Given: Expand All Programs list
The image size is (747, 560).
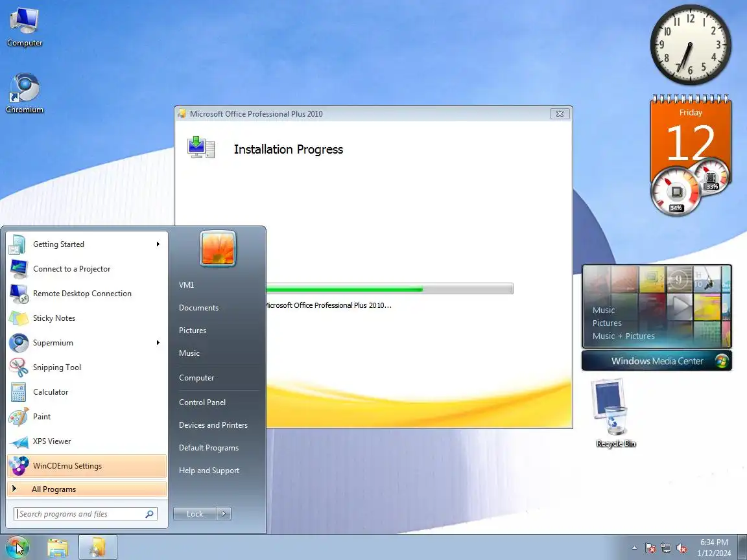Looking at the screenshot, I should pos(87,489).
